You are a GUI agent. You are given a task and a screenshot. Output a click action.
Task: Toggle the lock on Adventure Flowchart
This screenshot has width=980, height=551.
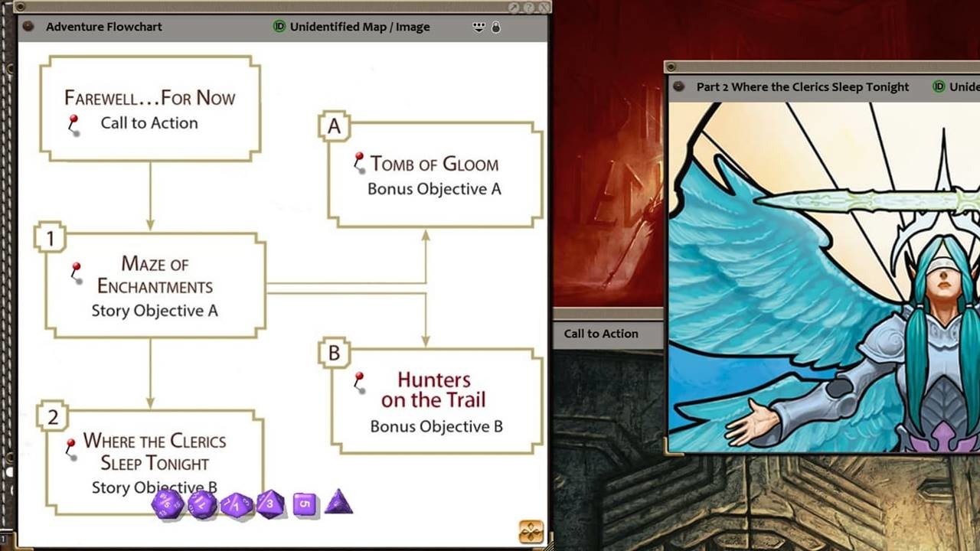496,27
